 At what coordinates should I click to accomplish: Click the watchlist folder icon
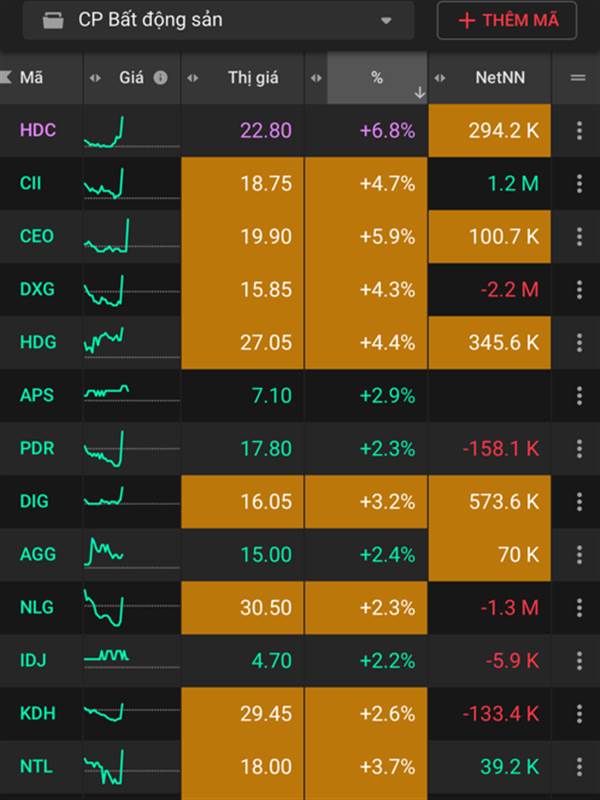[x=53, y=20]
